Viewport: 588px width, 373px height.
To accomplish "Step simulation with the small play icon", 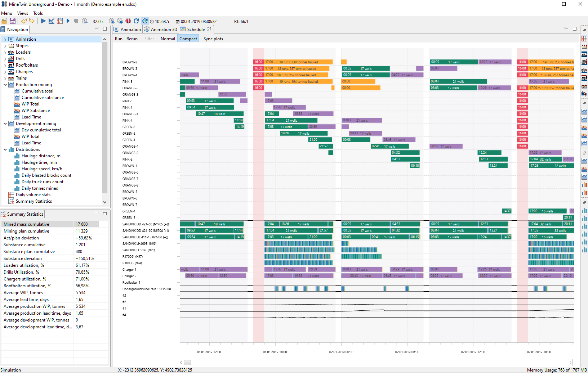I will point(68,21).
